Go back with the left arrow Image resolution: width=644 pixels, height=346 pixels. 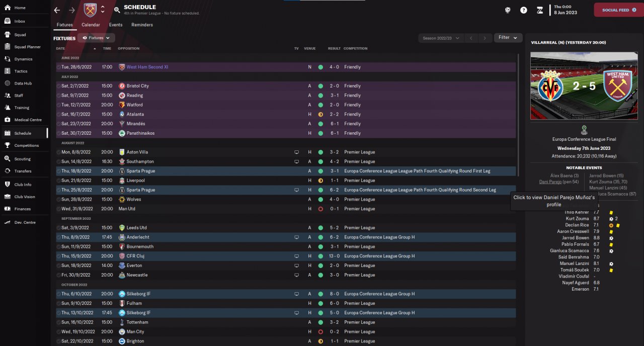point(57,10)
